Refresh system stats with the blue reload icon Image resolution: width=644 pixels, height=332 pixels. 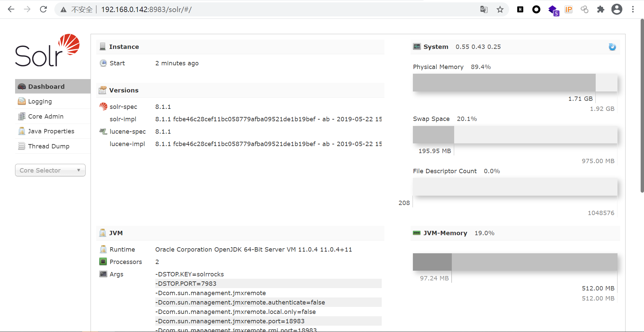click(x=612, y=47)
